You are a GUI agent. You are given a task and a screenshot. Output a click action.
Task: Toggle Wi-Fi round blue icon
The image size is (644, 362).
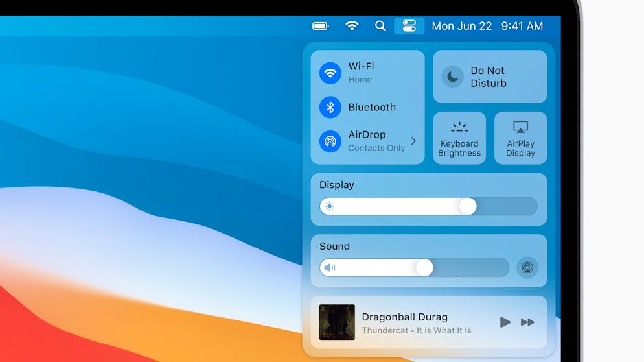pos(330,73)
